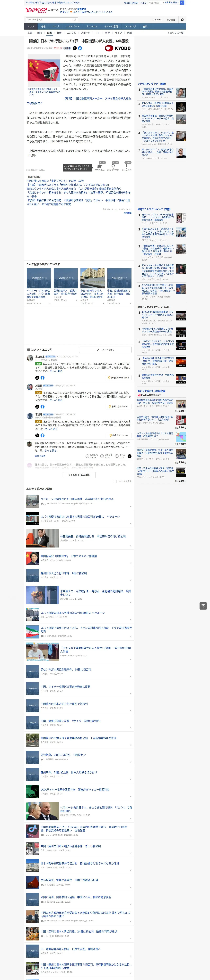210x980 pixels.
Task: Share 高口康太 comment on X
Action: tap(37, 378)
